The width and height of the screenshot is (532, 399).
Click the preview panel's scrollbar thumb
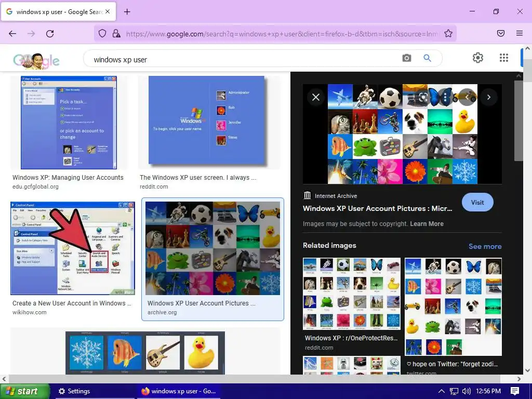pos(518,121)
